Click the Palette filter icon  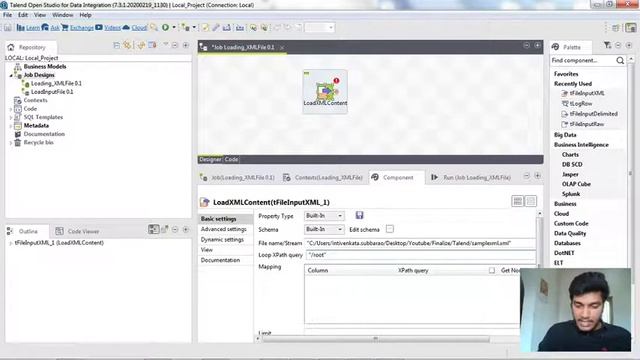point(608,45)
